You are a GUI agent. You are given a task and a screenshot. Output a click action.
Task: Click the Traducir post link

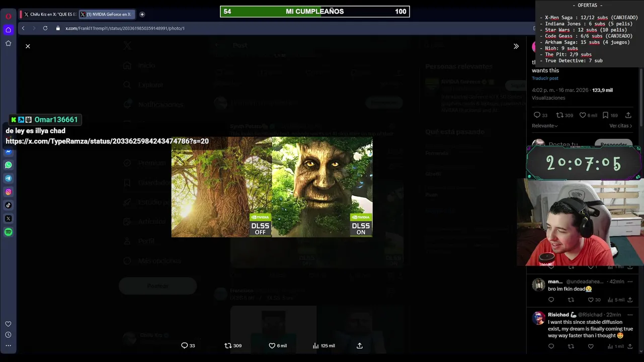coord(545,78)
